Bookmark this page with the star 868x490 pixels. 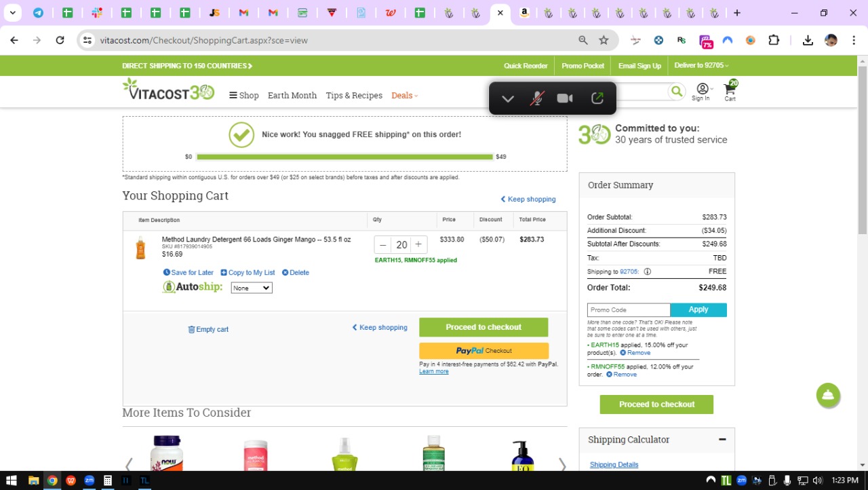tap(604, 40)
